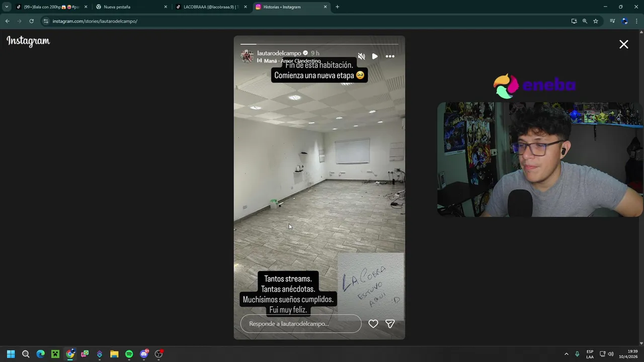Open the zoom magnifier icon in address bar
Screen dimensions: 644x362
[x=585, y=21]
